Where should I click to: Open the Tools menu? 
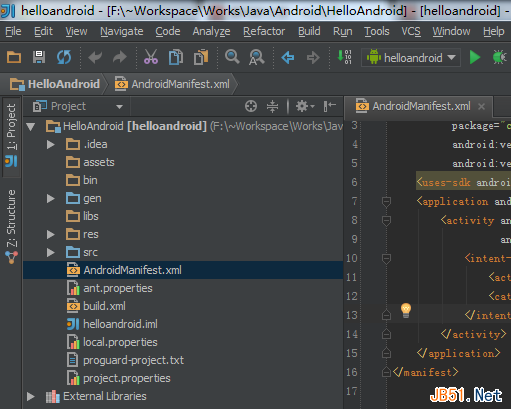click(377, 31)
